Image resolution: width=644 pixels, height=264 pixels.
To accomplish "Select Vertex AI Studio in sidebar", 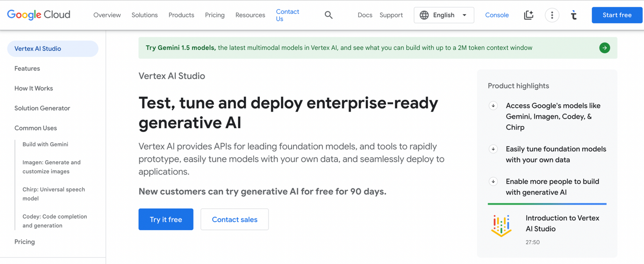I will pyautogui.click(x=53, y=49).
